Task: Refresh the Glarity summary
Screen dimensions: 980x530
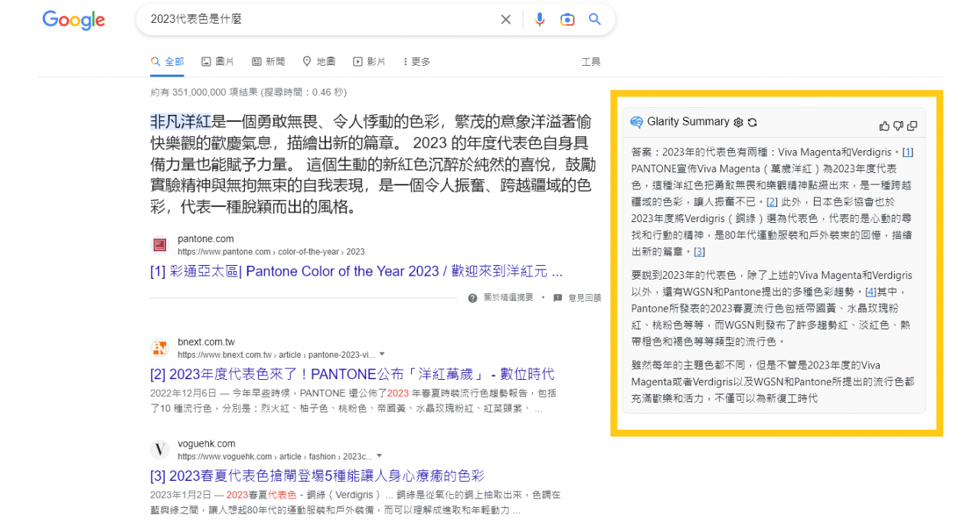Action: point(752,123)
